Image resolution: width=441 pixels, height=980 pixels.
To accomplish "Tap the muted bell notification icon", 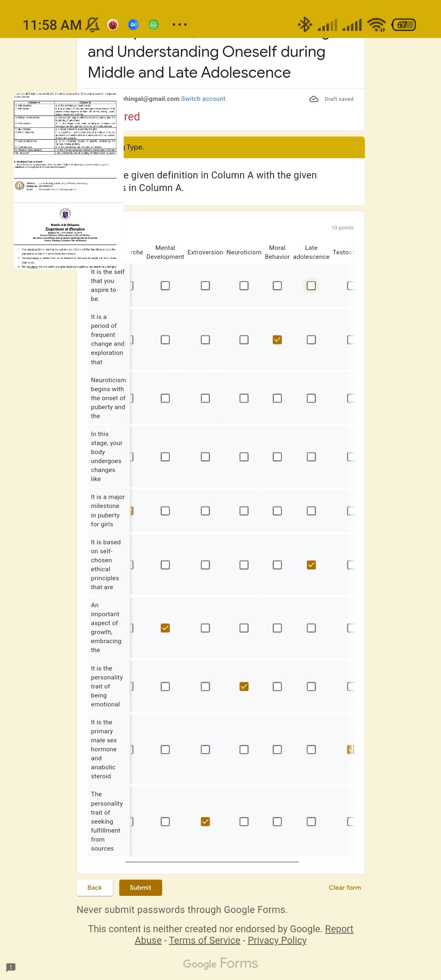I will [x=92, y=24].
